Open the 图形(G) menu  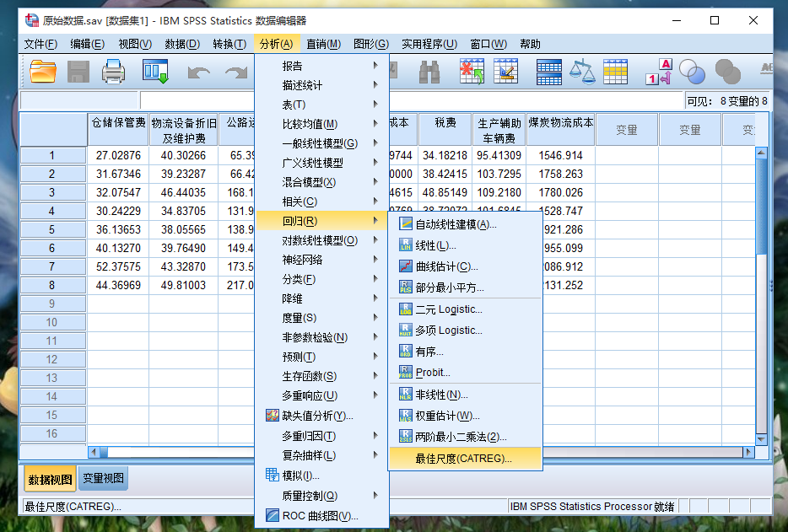pyautogui.click(x=371, y=44)
